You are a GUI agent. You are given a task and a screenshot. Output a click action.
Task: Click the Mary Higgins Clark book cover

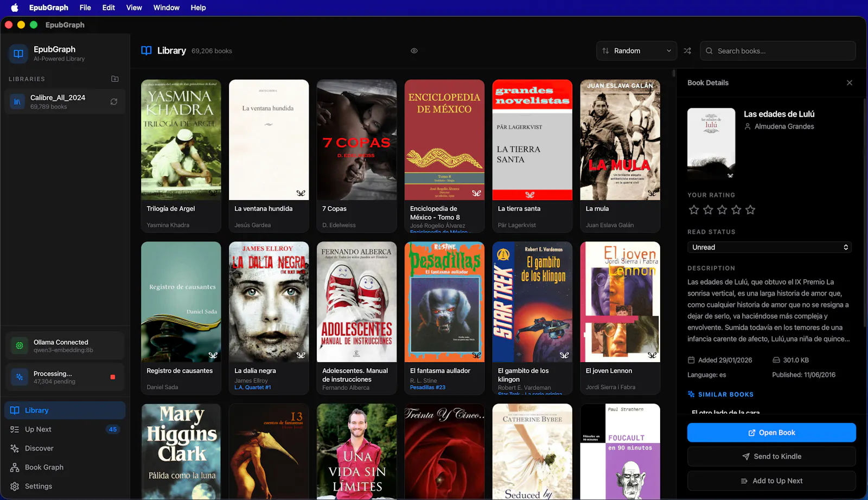tap(181, 452)
